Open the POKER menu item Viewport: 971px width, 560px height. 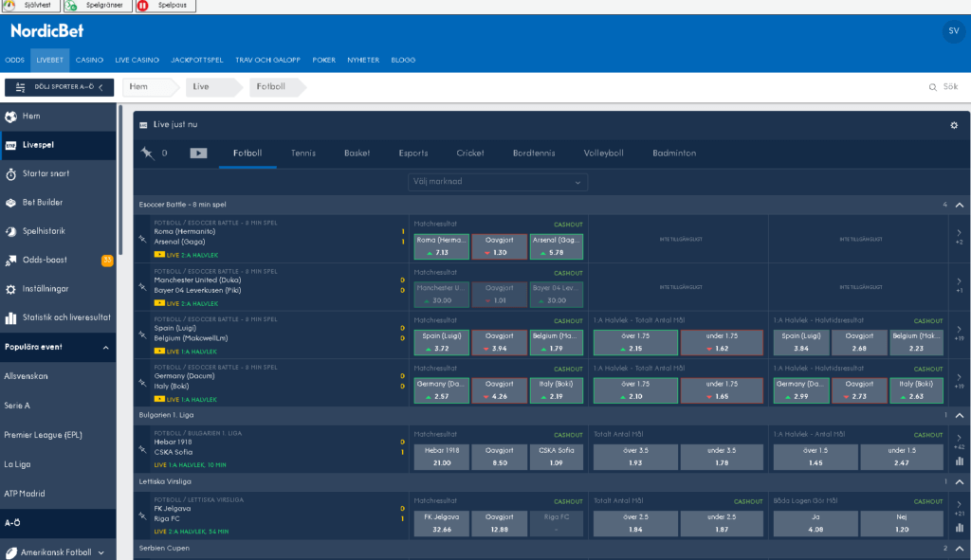[x=324, y=60]
